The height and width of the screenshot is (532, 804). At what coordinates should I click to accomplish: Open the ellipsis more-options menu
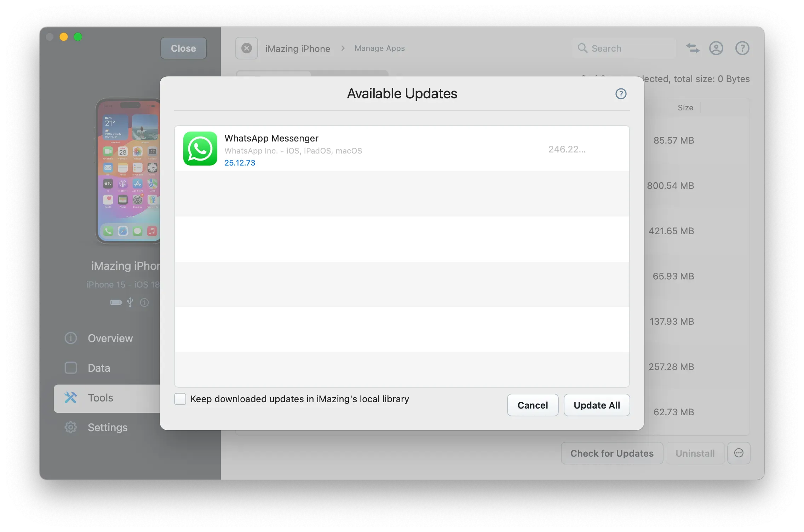click(x=739, y=453)
